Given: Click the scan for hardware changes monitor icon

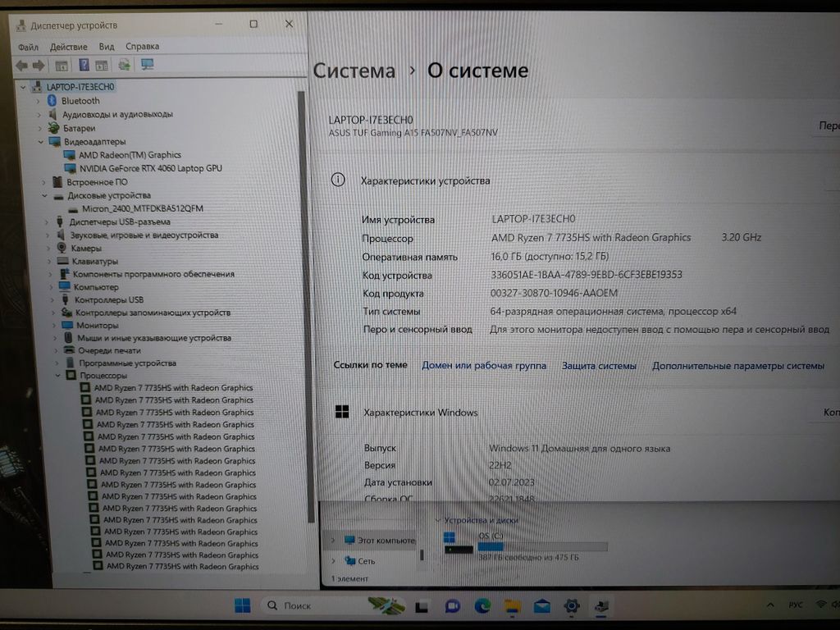Looking at the screenshot, I should tap(148, 65).
